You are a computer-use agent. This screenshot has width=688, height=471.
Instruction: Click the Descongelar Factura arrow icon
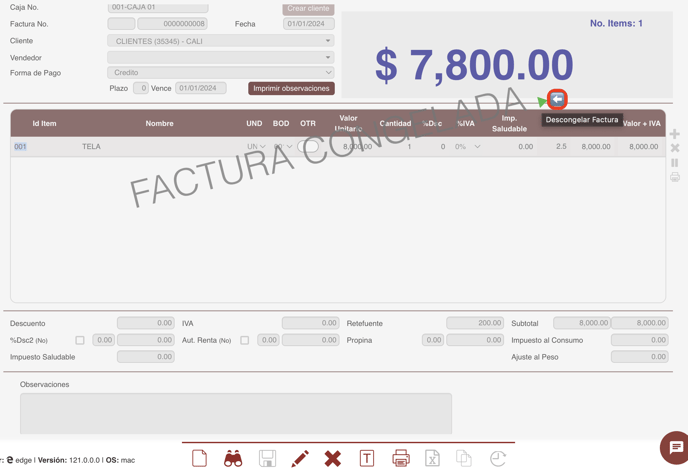click(557, 100)
